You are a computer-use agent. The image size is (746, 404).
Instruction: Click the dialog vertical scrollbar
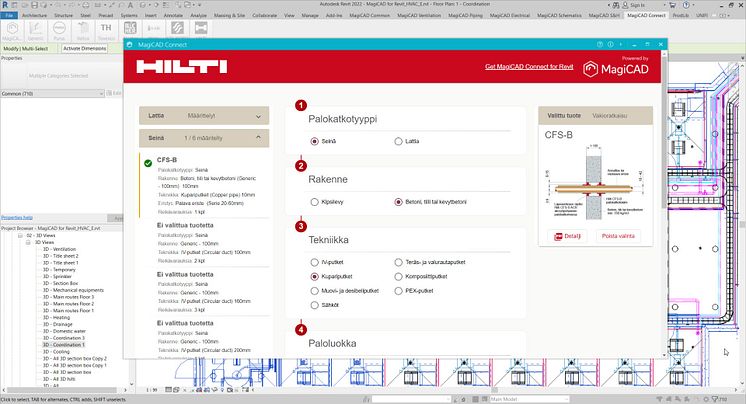(x=664, y=133)
